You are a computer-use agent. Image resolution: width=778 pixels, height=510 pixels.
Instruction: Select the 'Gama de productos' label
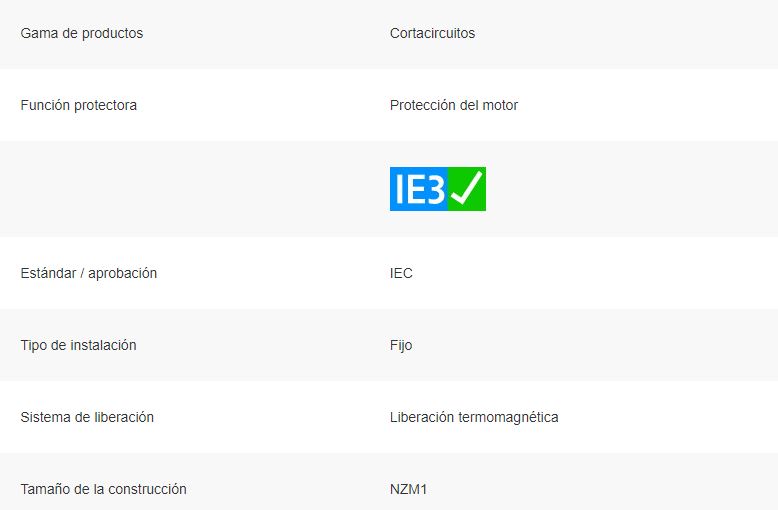[x=82, y=33]
